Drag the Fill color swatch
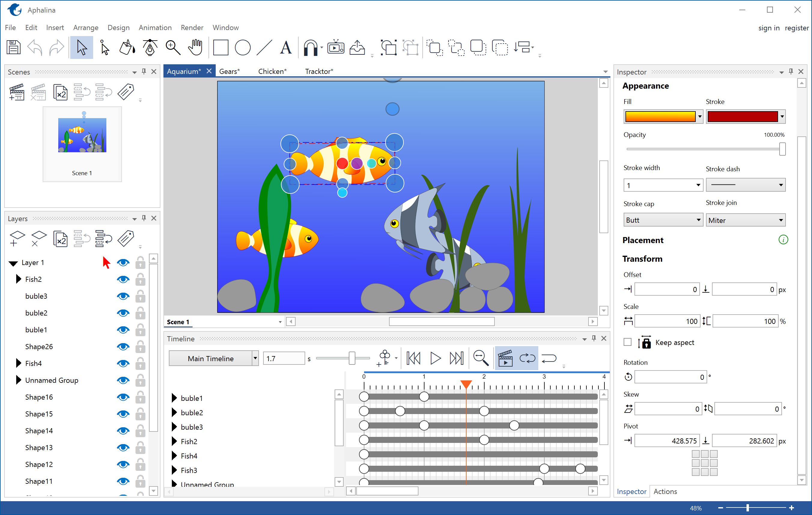Image resolution: width=812 pixels, height=515 pixels. (658, 117)
